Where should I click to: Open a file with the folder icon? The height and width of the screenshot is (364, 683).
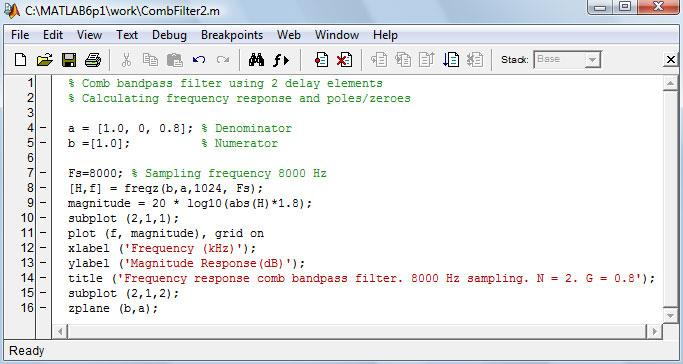click(x=44, y=60)
